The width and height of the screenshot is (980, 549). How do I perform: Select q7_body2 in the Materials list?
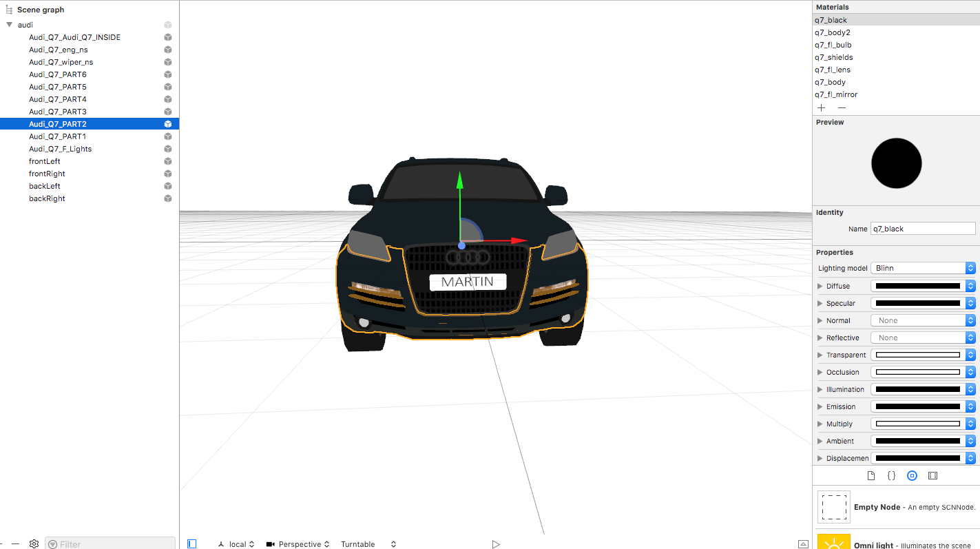click(x=833, y=32)
